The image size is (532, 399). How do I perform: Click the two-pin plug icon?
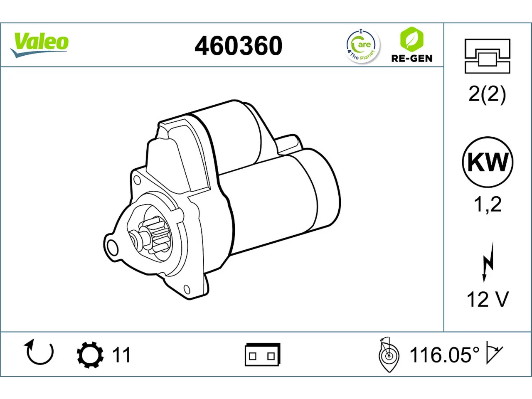[x=262, y=355]
